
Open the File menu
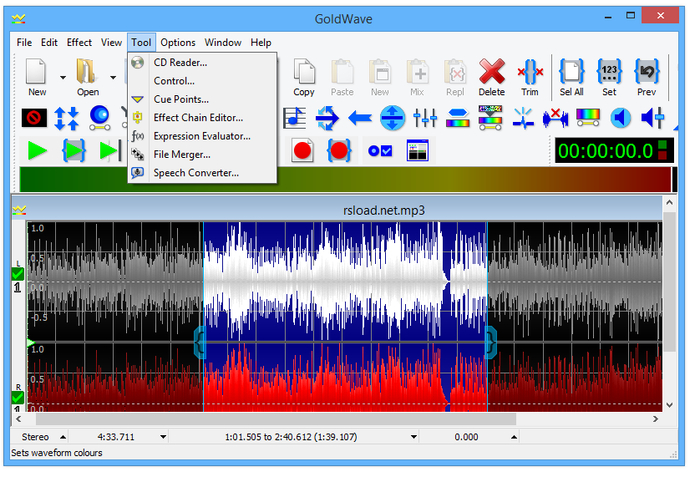click(24, 42)
